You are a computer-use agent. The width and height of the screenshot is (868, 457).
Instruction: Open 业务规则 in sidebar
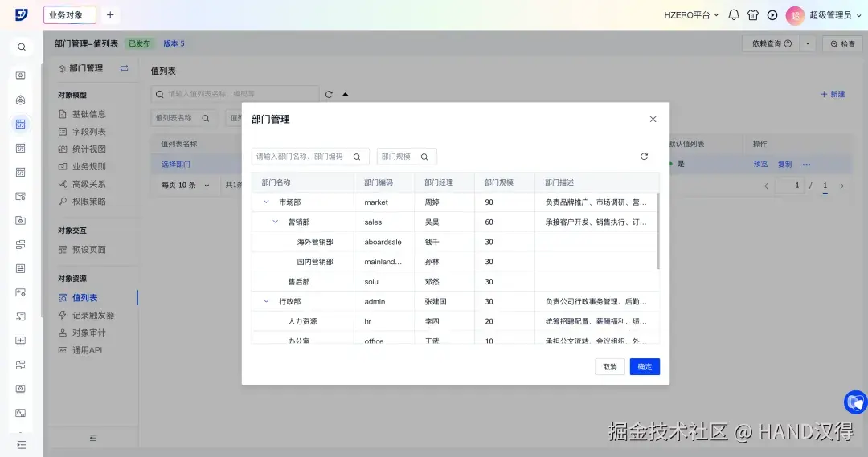[82, 166]
